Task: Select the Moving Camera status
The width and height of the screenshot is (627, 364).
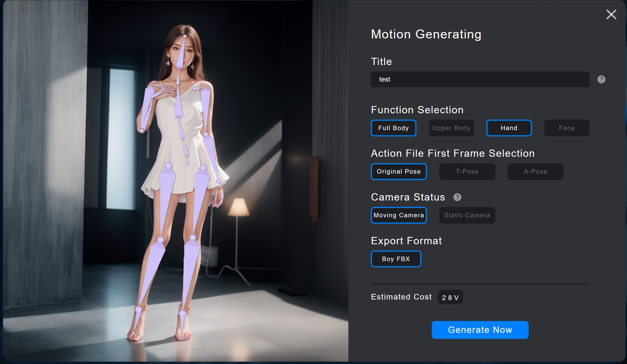Action: (x=399, y=215)
